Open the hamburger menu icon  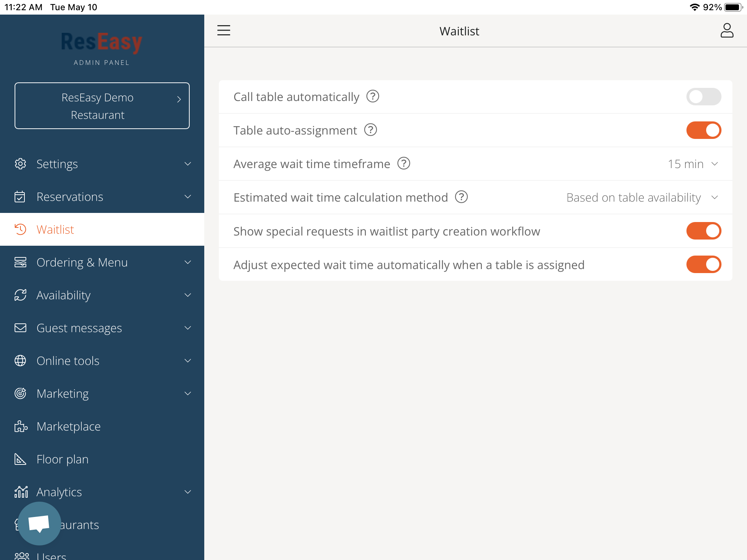224,30
